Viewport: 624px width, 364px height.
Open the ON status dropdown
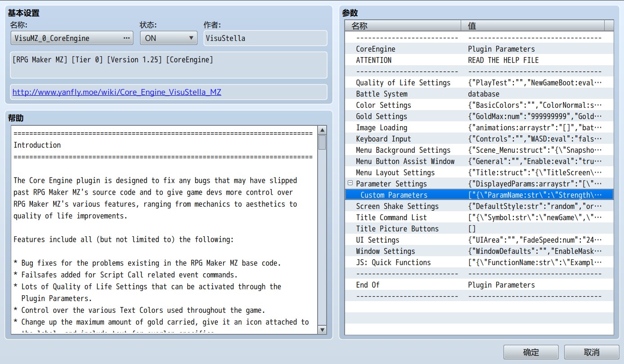169,38
